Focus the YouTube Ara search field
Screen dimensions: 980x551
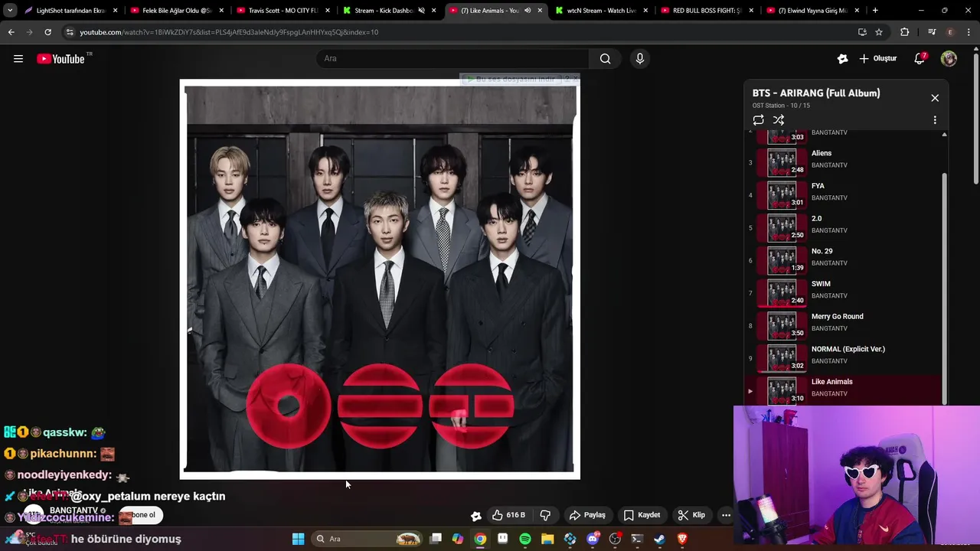click(453, 58)
